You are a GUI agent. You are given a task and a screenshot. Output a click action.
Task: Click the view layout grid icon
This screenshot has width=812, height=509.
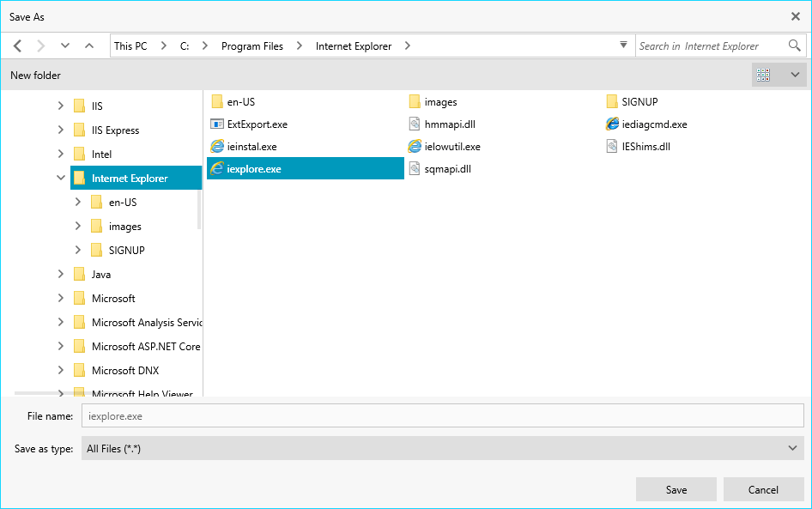[763, 75]
